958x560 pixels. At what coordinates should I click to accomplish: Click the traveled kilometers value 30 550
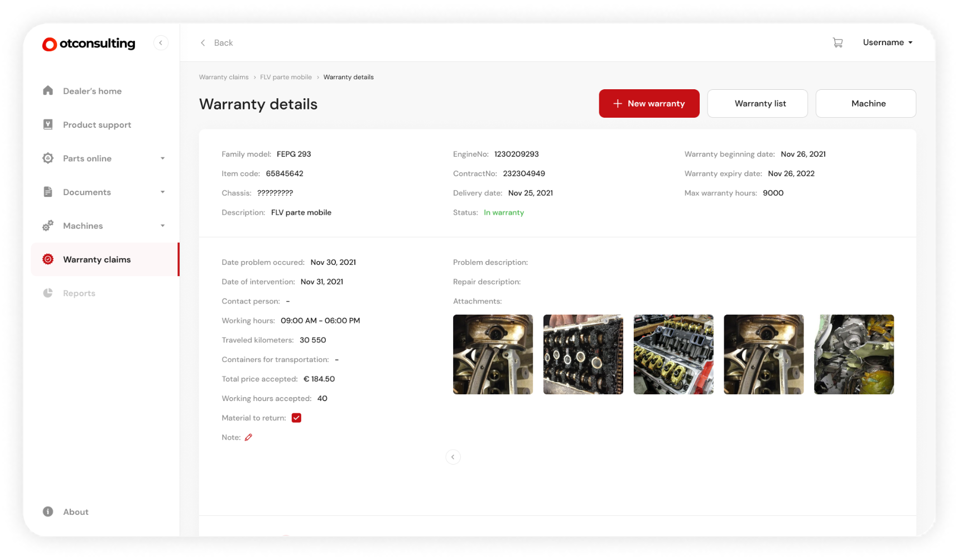[x=313, y=340]
